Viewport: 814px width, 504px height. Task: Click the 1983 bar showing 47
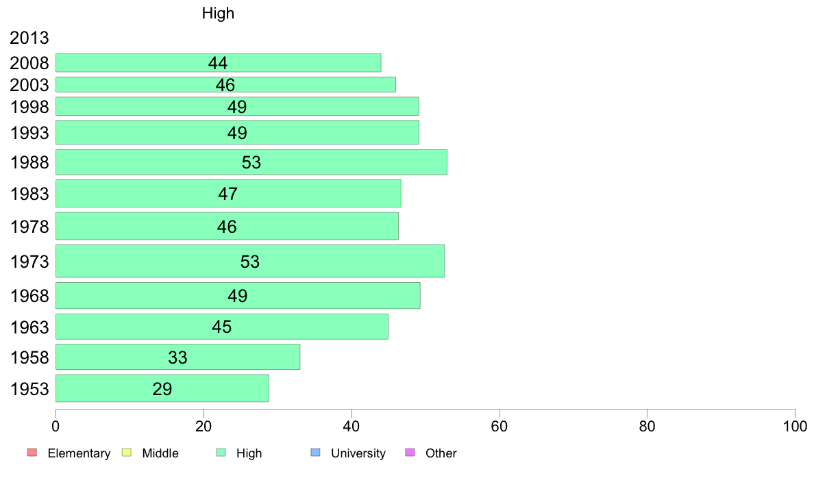(228, 194)
